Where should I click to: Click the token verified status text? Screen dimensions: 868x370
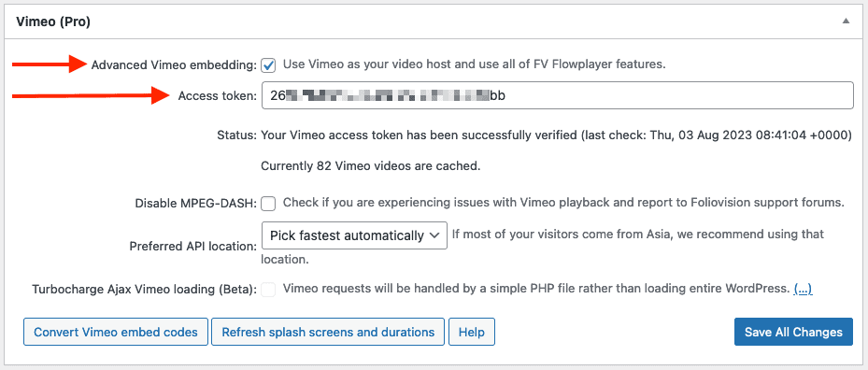556,135
